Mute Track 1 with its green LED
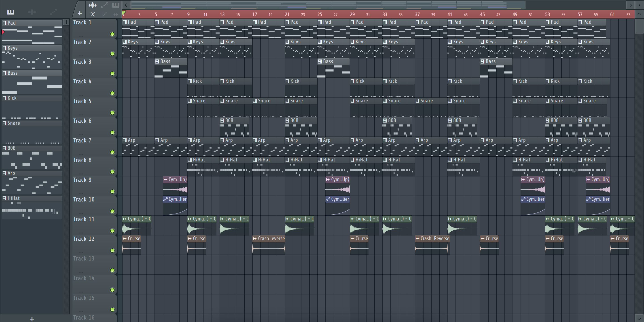The image size is (644, 322). click(x=112, y=34)
